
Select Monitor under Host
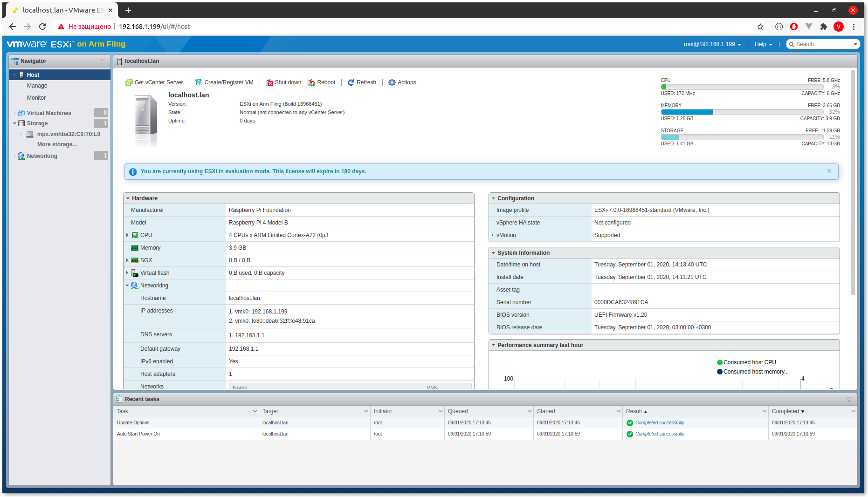coord(36,98)
